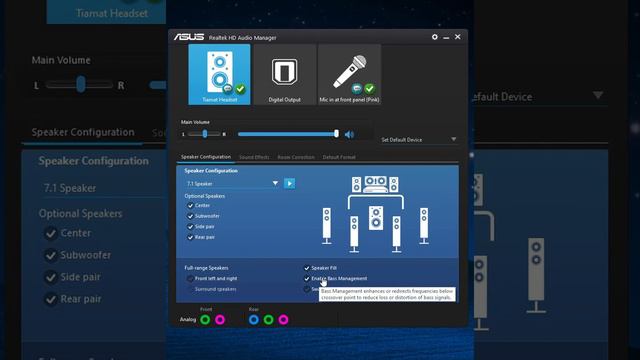The height and width of the screenshot is (360, 640).
Task: Click the pink Rear analog jack
Action: (x=283, y=320)
